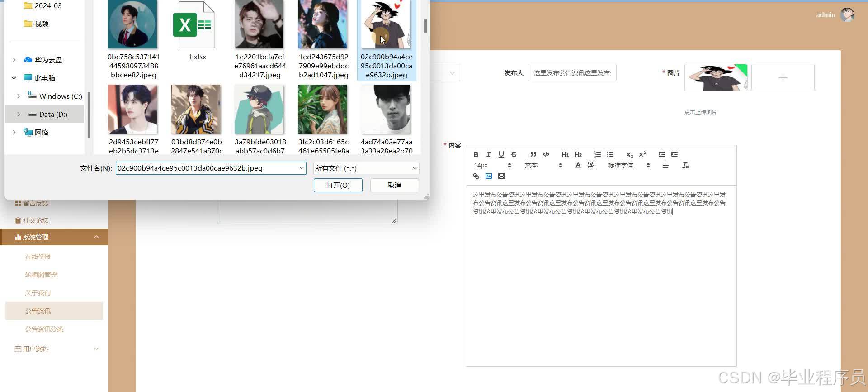Increase the text indent
Screen dimensions: 868x392
675,154
